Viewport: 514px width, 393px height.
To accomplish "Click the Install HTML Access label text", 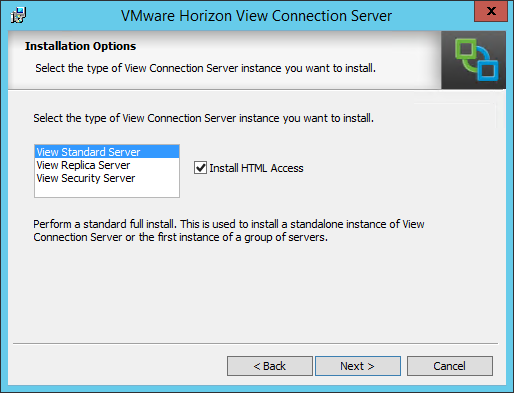I will [x=256, y=168].
